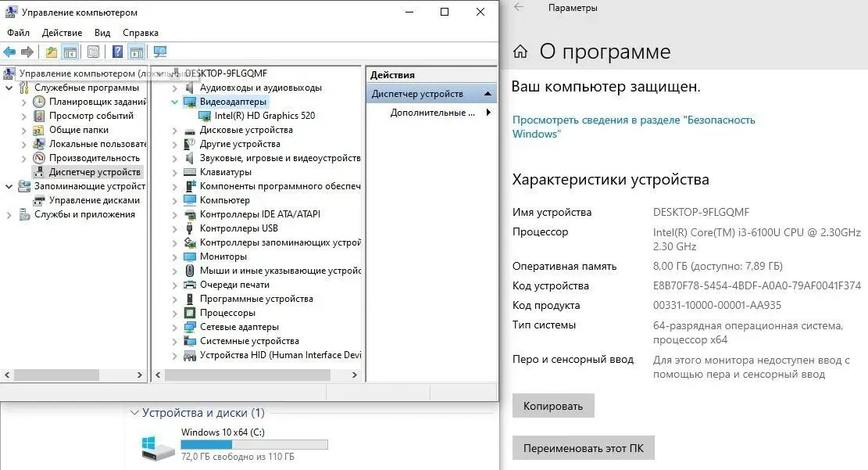The width and height of the screenshot is (868, 470).
Task: Expand the Процессоры device category
Action: [175, 313]
